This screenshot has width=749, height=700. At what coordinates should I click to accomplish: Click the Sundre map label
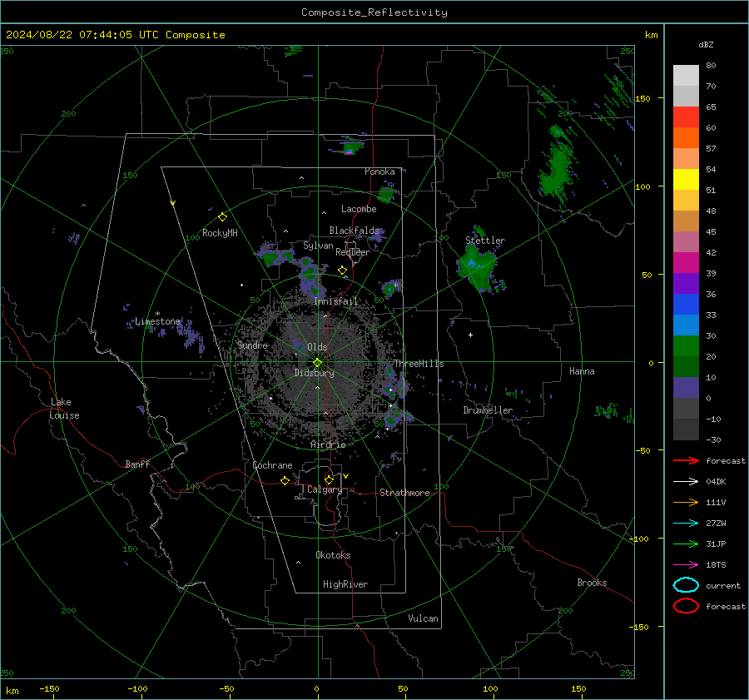tap(253, 345)
